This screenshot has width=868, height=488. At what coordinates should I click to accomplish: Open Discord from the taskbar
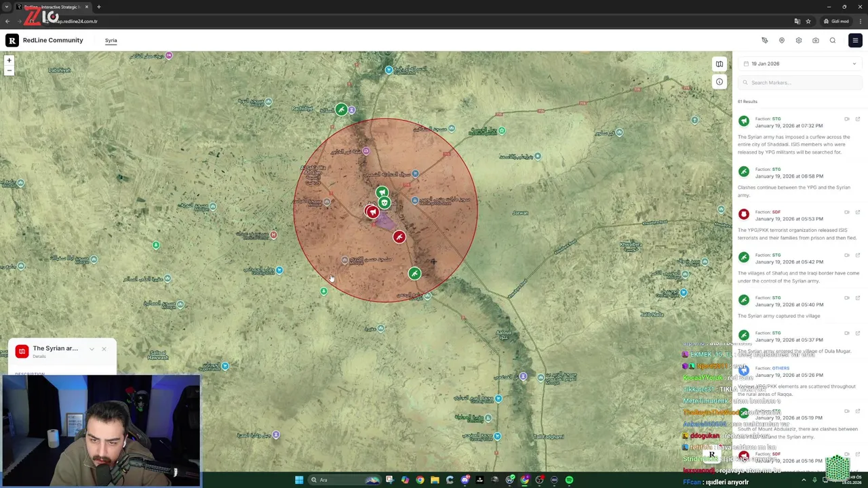(x=465, y=480)
